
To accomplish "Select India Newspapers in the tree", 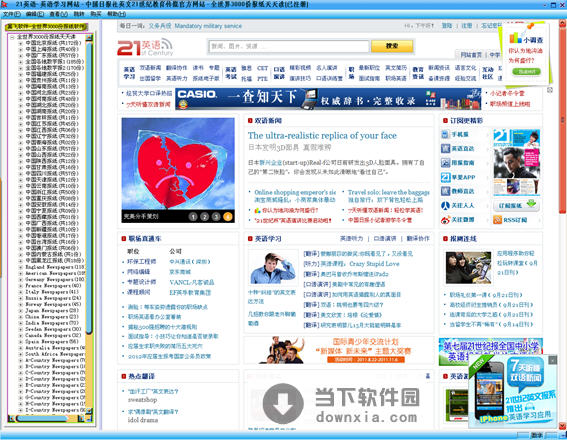I will [52, 323].
